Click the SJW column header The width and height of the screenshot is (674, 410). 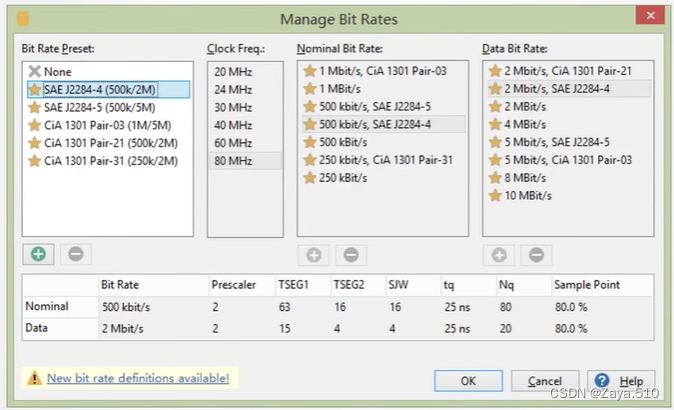(414, 285)
